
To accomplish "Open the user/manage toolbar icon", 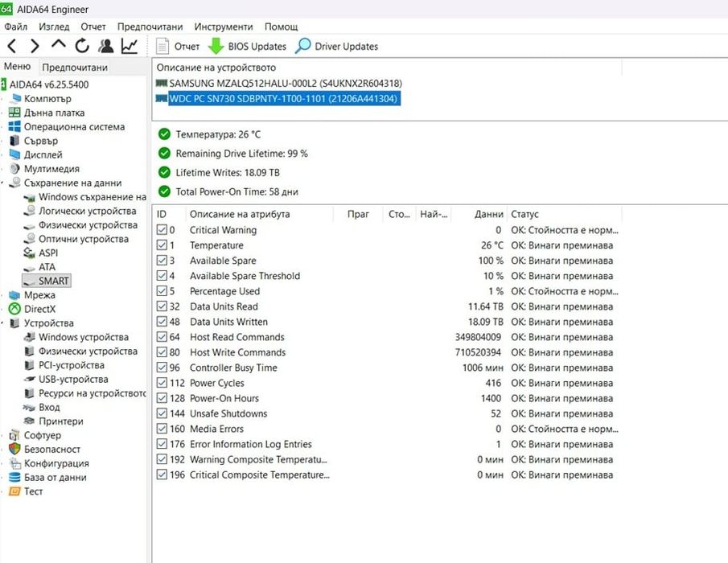I will click(x=106, y=46).
